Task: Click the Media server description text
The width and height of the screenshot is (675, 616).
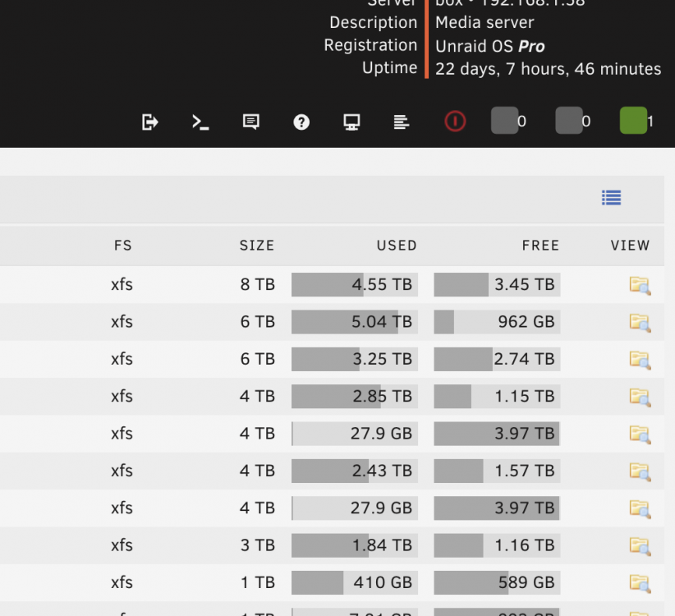Action: click(484, 22)
